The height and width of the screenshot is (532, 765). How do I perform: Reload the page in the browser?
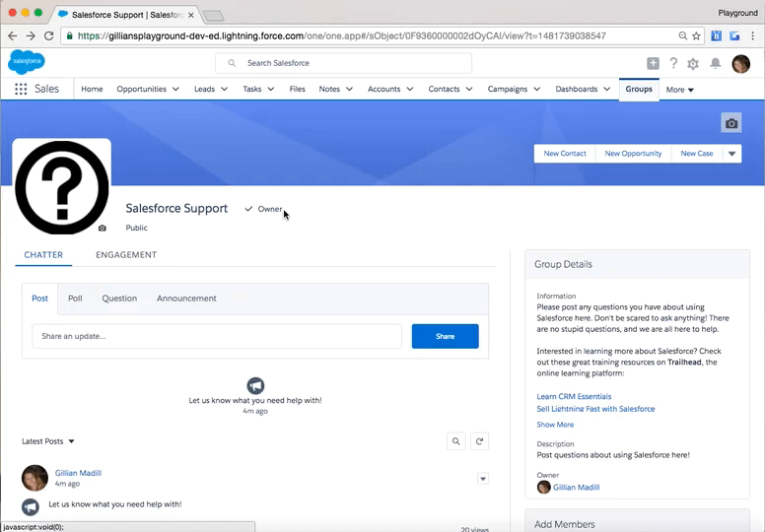(48, 35)
